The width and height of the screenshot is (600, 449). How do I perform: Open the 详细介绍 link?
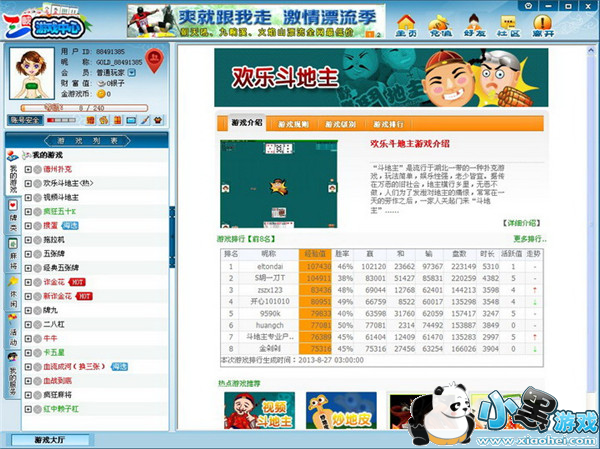pos(522,223)
